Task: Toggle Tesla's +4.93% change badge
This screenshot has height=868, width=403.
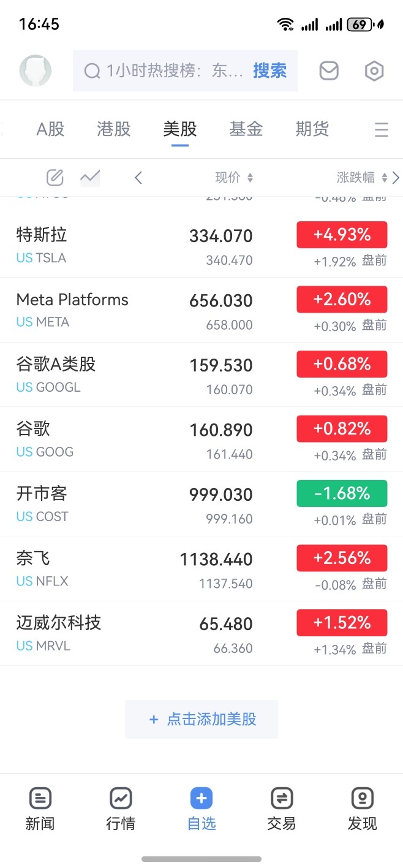Action: [342, 235]
